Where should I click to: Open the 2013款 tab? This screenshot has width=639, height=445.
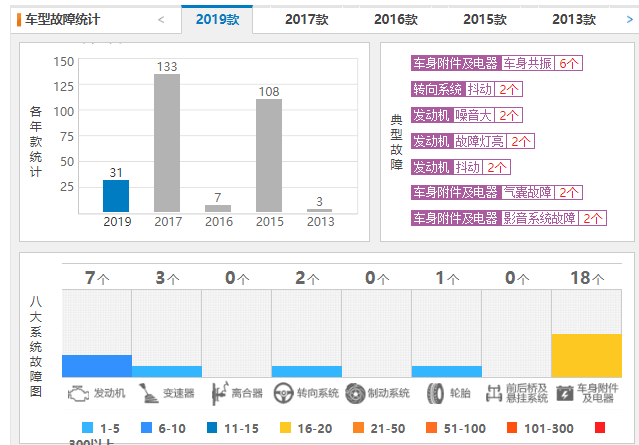pos(574,19)
